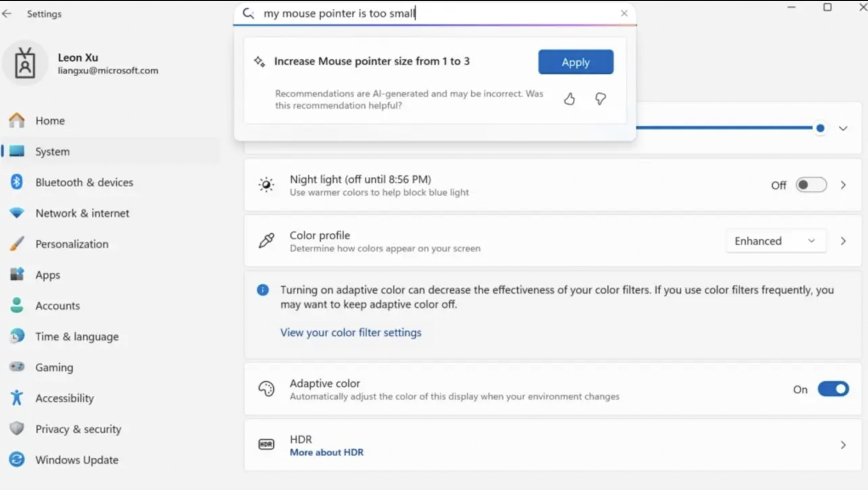This screenshot has width=868, height=490.
Task: Go to Network & internet settings
Action: click(82, 213)
